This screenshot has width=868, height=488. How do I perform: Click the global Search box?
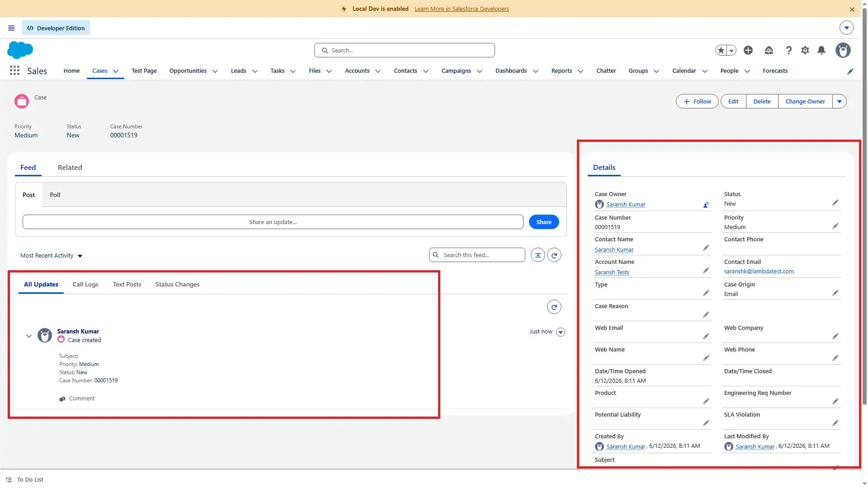pos(405,50)
